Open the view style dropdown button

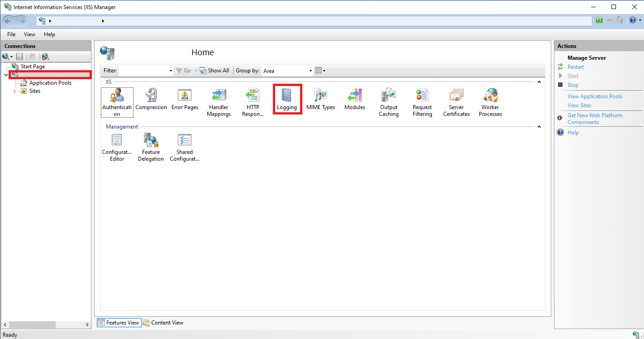320,71
